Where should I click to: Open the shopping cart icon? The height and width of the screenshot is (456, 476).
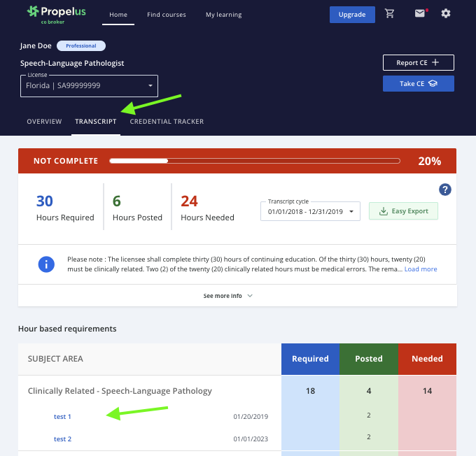pos(390,14)
